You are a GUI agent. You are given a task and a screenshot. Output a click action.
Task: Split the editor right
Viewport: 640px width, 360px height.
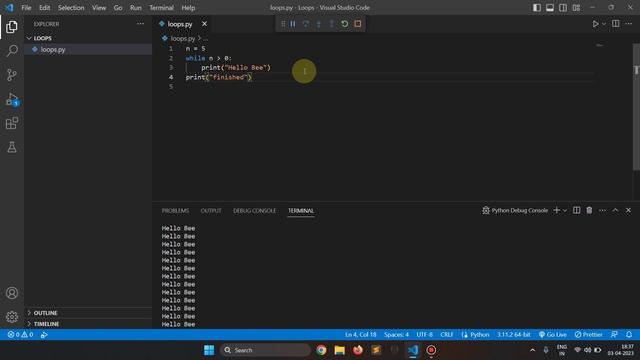[x=616, y=24]
